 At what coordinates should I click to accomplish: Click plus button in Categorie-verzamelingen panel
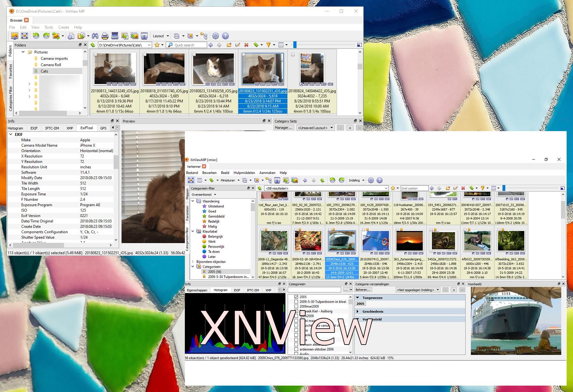point(454,290)
